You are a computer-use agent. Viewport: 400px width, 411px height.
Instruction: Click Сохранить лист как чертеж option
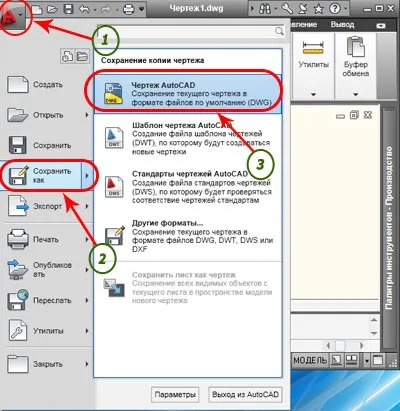[188, 287]
